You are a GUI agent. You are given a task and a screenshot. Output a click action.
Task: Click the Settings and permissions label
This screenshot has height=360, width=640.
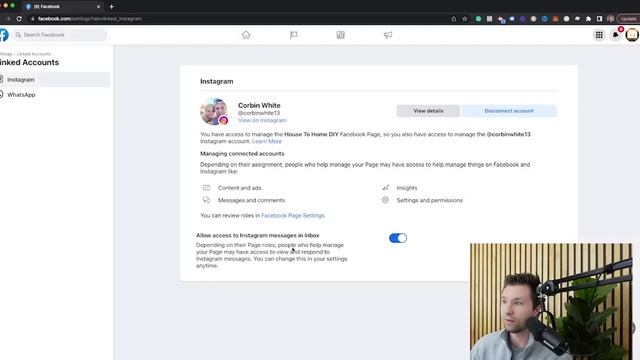point(430,200)
